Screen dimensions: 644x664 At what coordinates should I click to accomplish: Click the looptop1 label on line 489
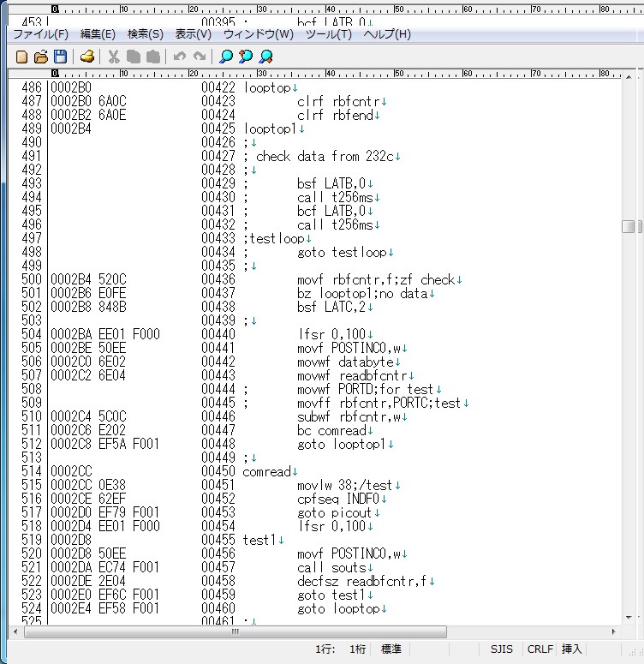pyautogui.click(x=271, y=129)
